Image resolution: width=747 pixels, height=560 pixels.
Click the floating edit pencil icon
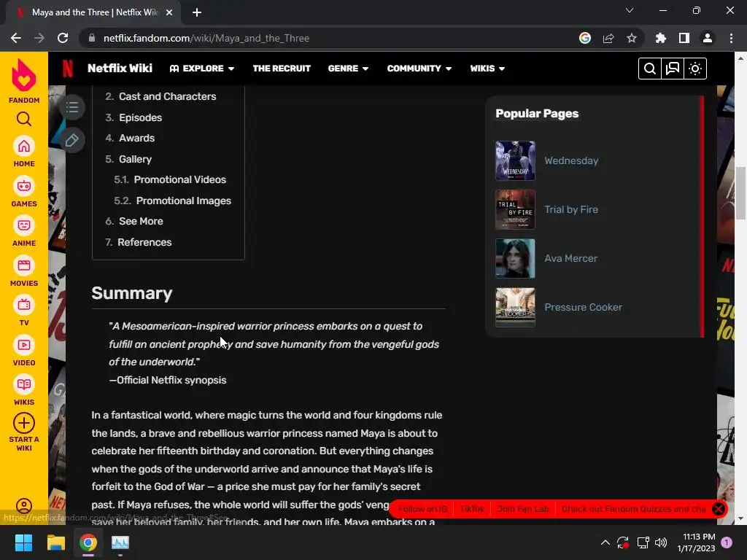coord(72,140)
